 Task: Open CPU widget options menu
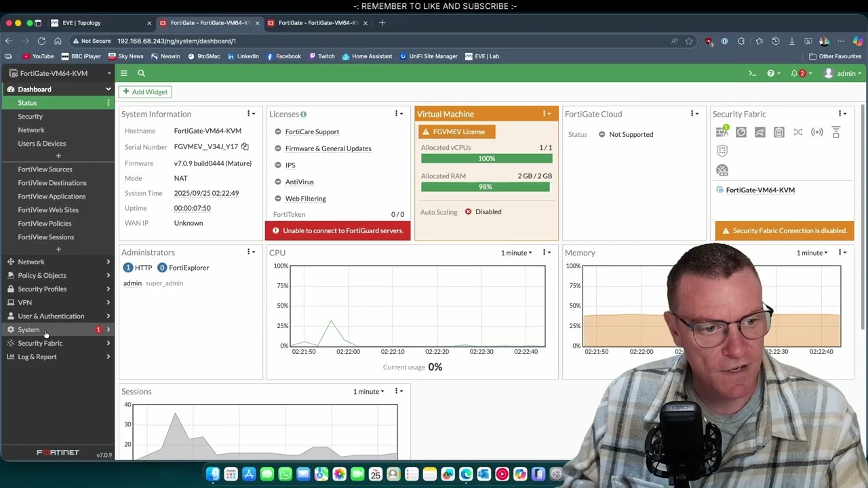[x=547, y=252]
